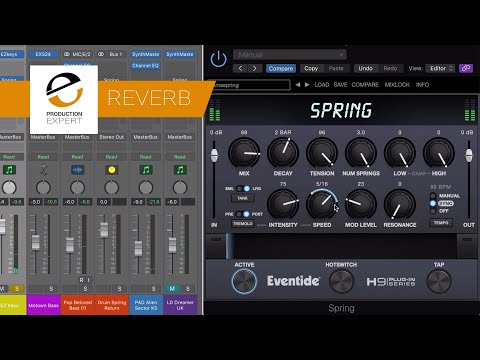
Task: Step to previous Eventide preset with small left triangle
Action: tap(298, 85)
